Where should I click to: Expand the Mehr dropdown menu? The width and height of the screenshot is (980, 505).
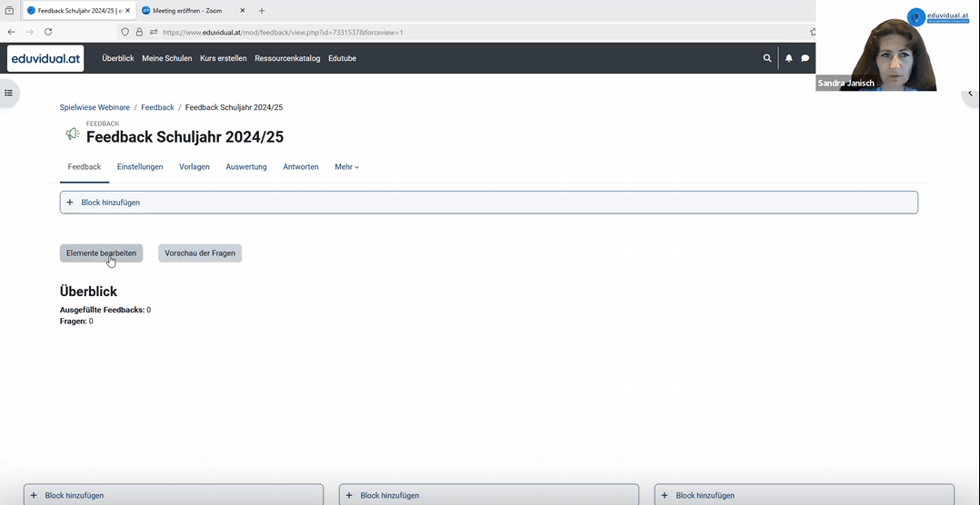(346, 167)
